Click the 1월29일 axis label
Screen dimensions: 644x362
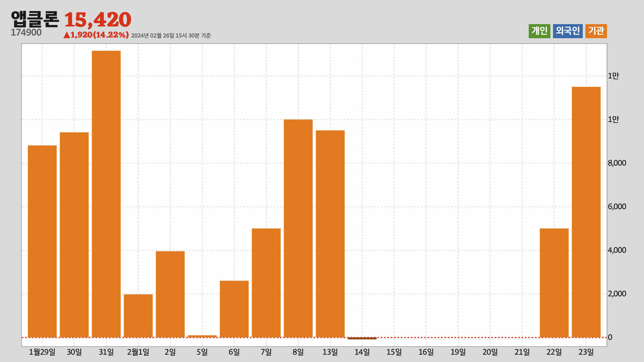pyautogui.click(x=42, y=352)
